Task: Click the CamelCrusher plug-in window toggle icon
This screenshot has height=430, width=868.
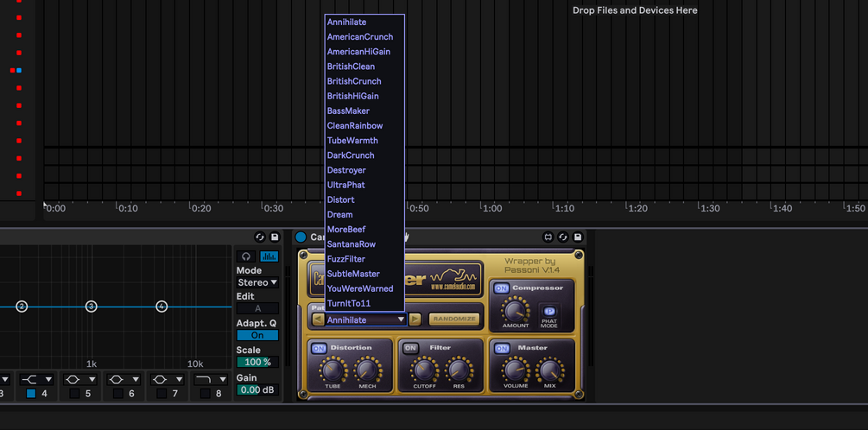Action: point(548,237)
